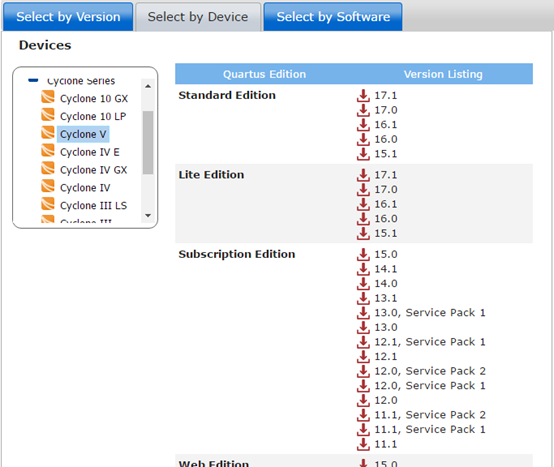
Task: Click download icon for Subscription 13.1
Action: [363, 298]
